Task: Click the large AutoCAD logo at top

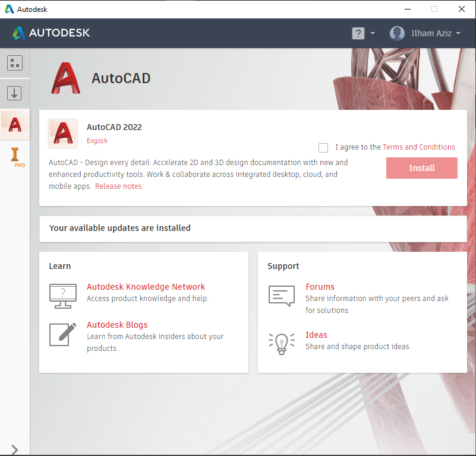Action: 65,78
